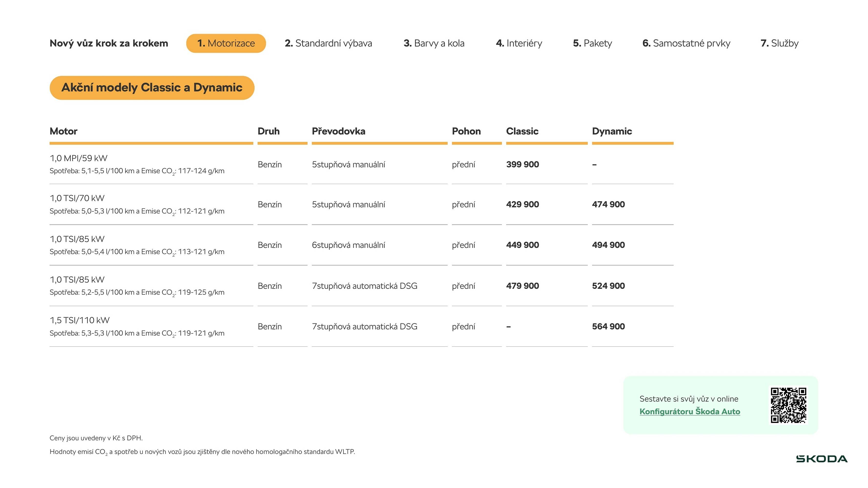The image size is (868, 488).
Task: Click the 1,0 MPI/59 kW engine name
Action: (x=78, y=158)
